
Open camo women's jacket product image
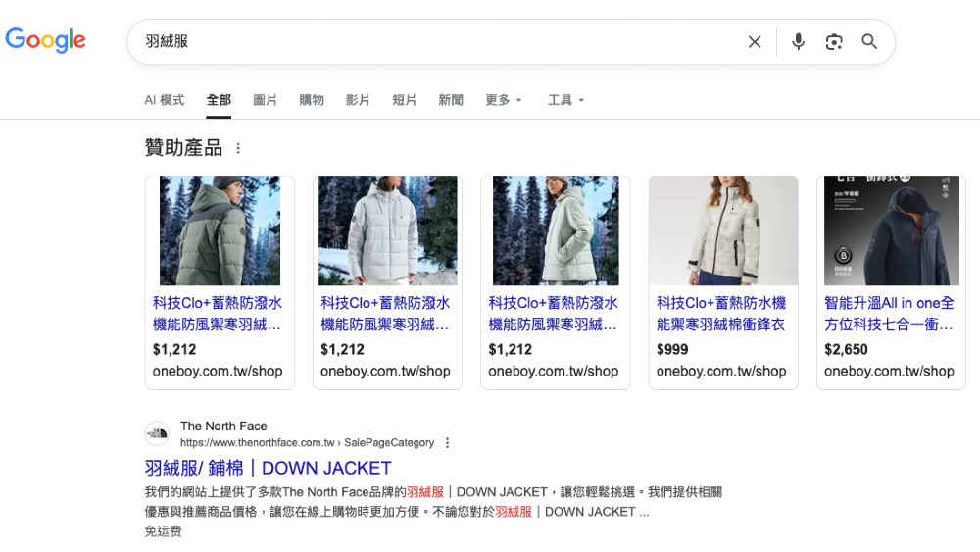point(723,230)
